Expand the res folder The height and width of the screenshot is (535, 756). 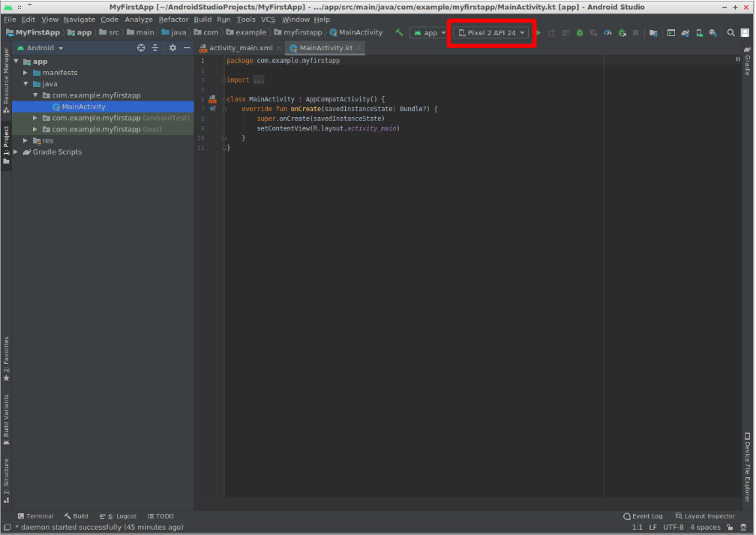point(25,140)
